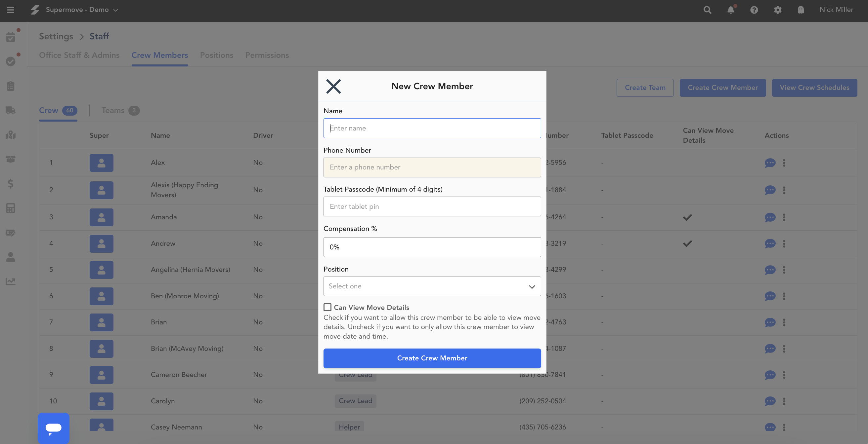The image size is (868, 444).
Task: Click the help question mark icon
Action: pos(754,10)
